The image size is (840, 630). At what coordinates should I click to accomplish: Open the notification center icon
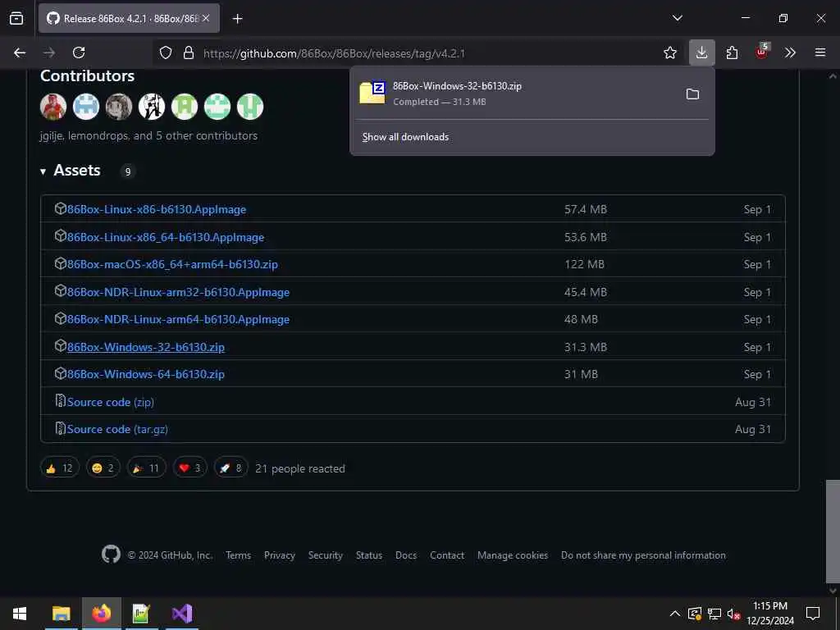(x=813, y=614)
